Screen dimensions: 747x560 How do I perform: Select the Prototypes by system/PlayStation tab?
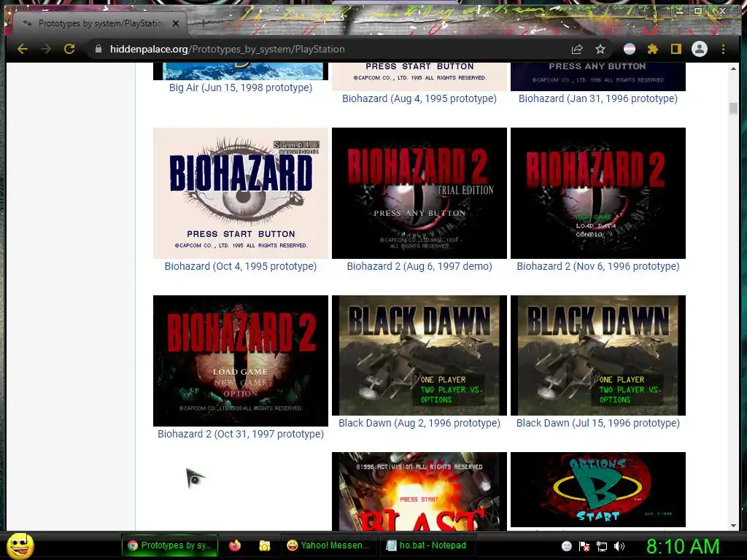(100, 23)
